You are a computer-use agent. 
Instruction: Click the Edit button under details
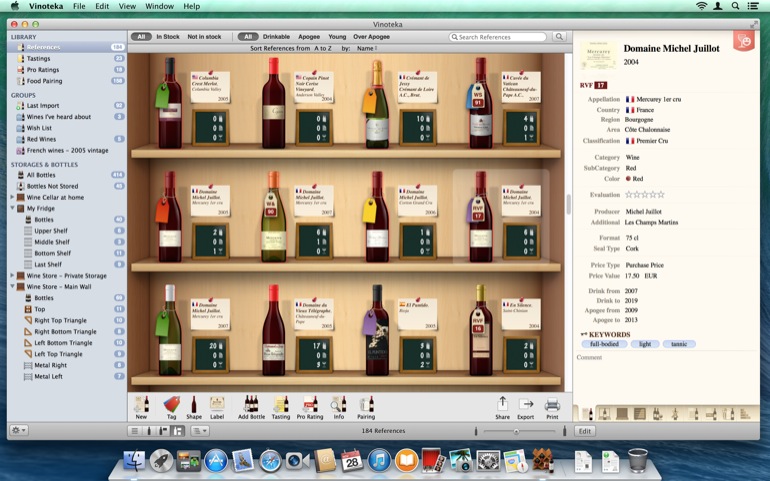pos(584,431)
